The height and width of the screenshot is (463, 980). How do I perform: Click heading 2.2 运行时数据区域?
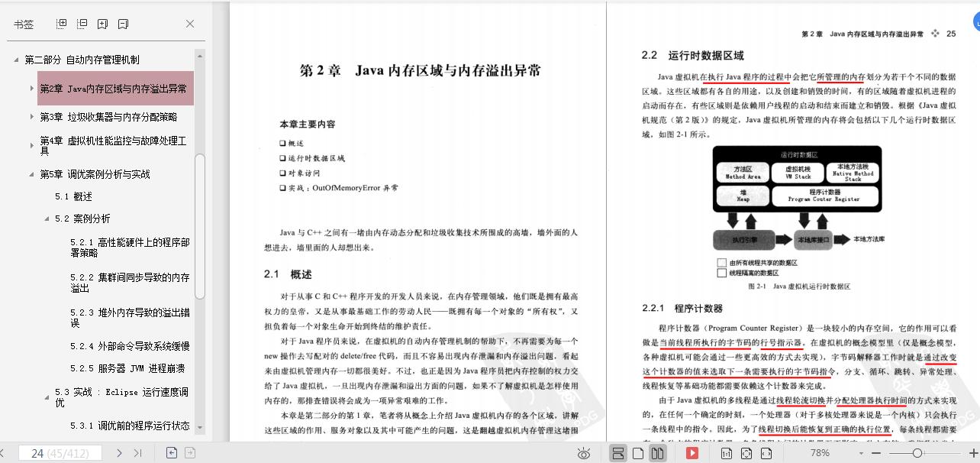[693, 55]
